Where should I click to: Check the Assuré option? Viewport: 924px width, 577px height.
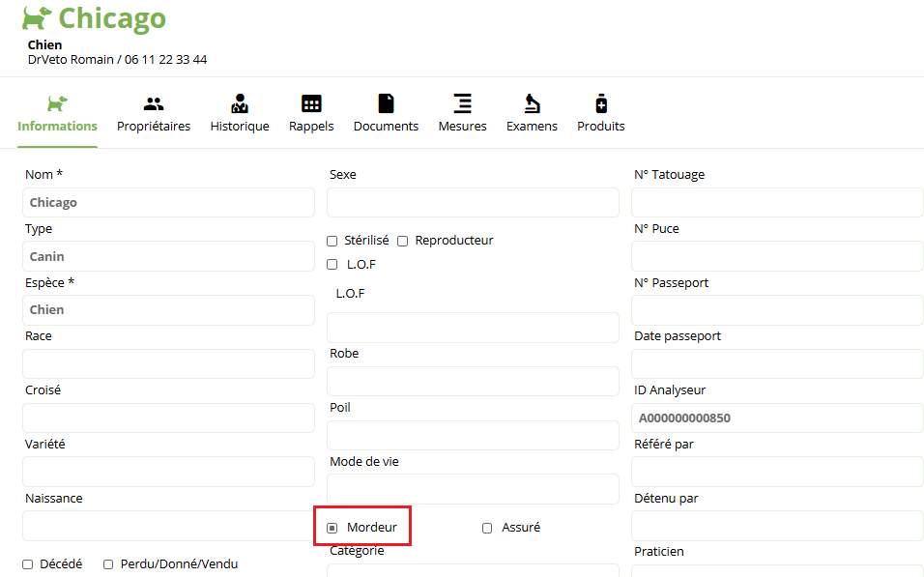coord(487,528)
